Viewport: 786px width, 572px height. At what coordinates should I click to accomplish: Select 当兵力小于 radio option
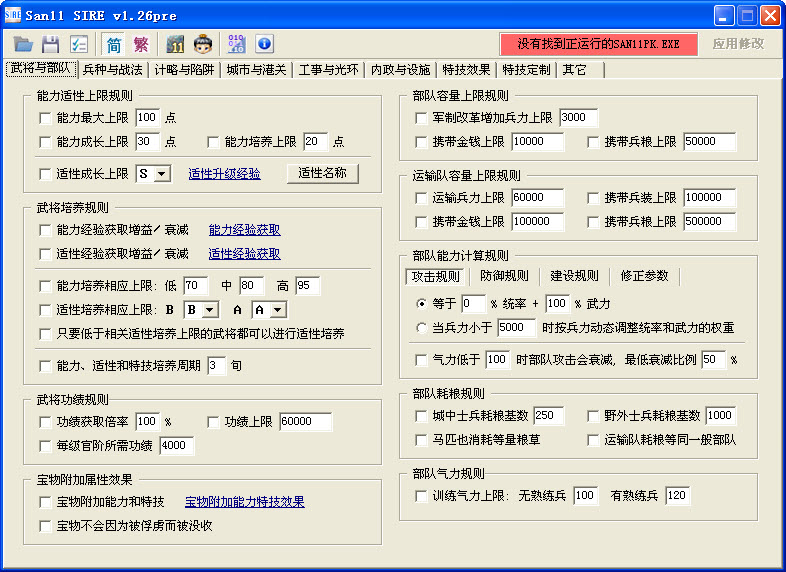[421, 328]
